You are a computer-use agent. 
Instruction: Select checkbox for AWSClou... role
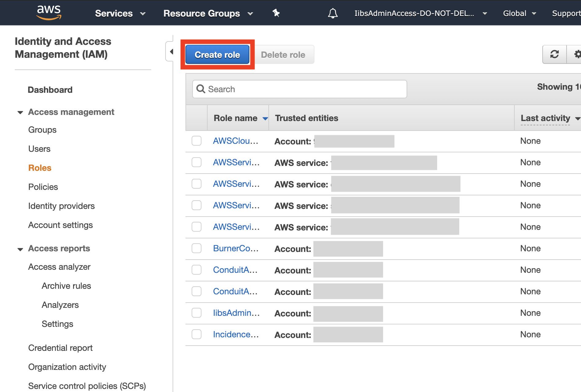[197, 141]
